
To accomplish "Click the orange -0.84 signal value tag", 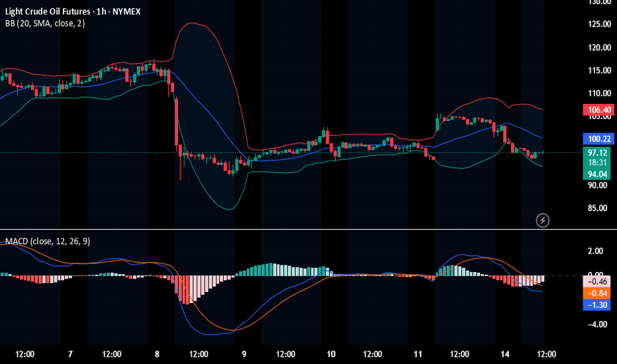I will [x=598, y=293].
